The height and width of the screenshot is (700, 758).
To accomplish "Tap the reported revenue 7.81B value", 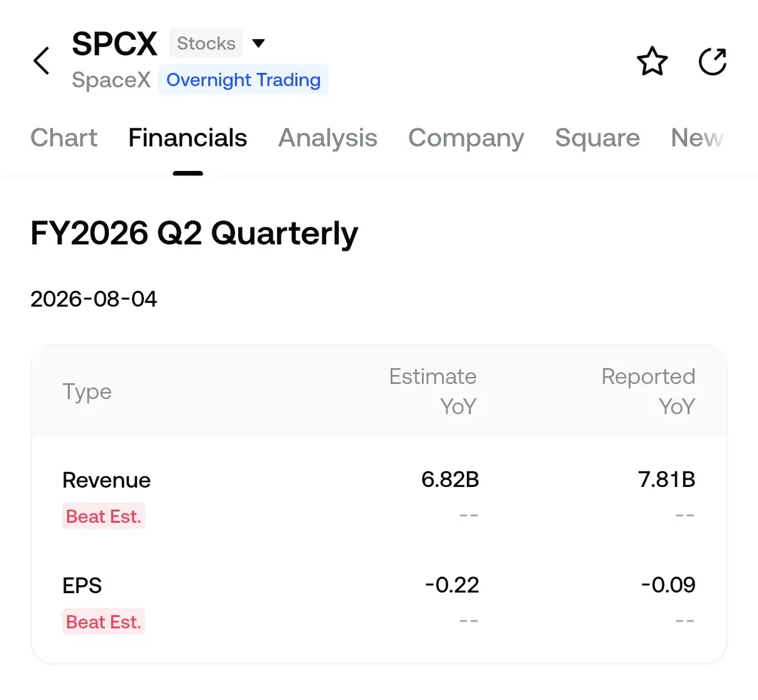I will [x=666, y=479].
